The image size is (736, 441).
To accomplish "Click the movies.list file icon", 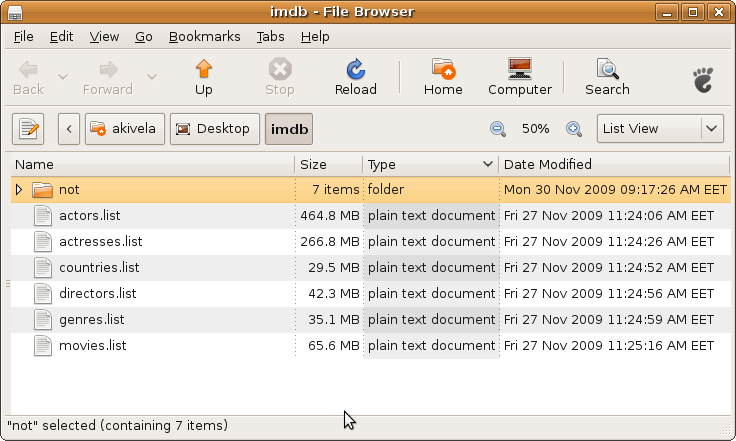I will coord(42,346).
